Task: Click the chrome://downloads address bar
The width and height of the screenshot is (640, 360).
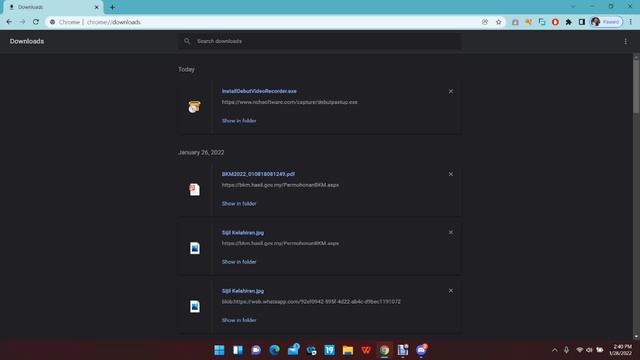Action: (x=261, y=22)
